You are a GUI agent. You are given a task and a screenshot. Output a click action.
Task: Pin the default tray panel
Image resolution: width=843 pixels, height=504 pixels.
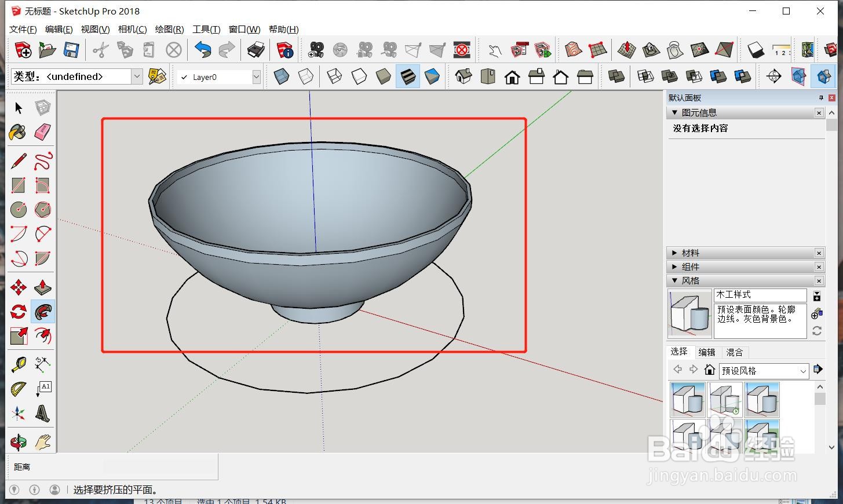820,98
